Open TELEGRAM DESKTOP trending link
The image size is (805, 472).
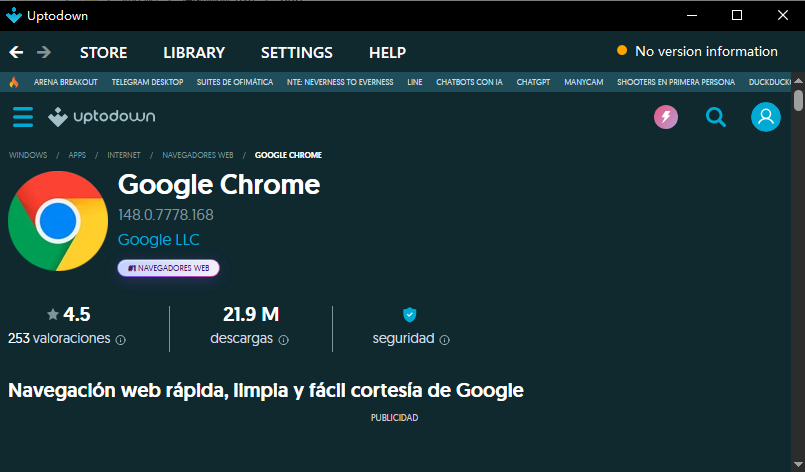147,82
